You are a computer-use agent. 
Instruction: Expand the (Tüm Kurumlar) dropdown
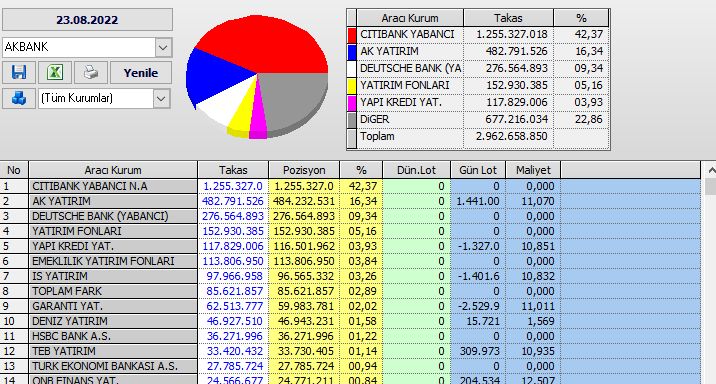point(161,98)
